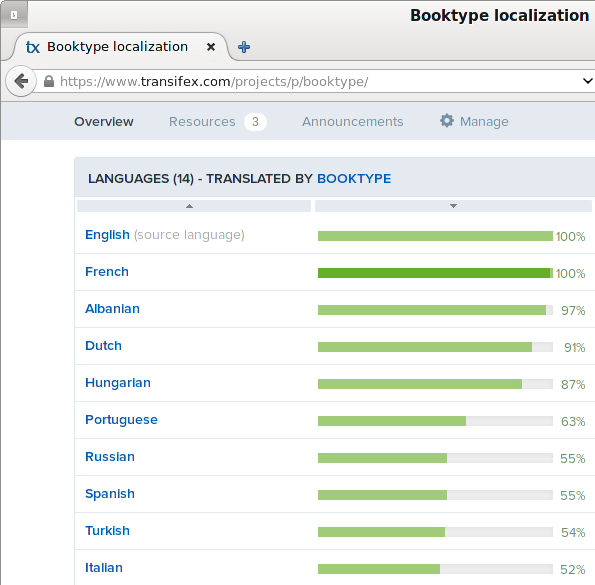Click the browser back arrow button
Image resolution: width=595 pixels, height=585 pixels.
click(21, 81)
